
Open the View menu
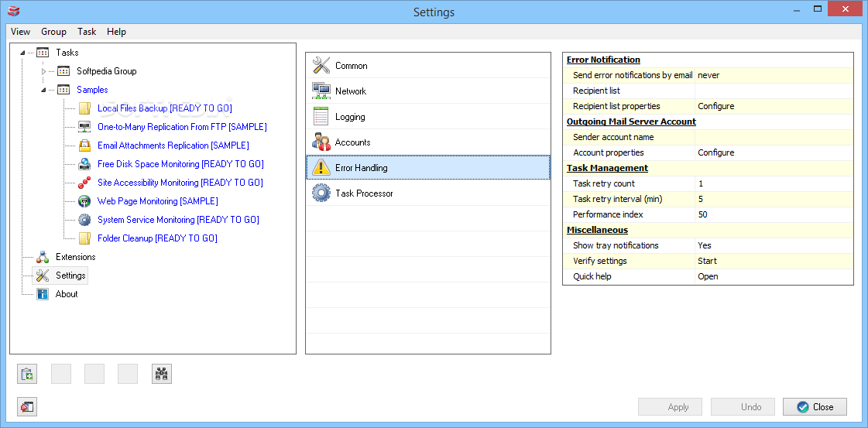[x=20, y=32]
